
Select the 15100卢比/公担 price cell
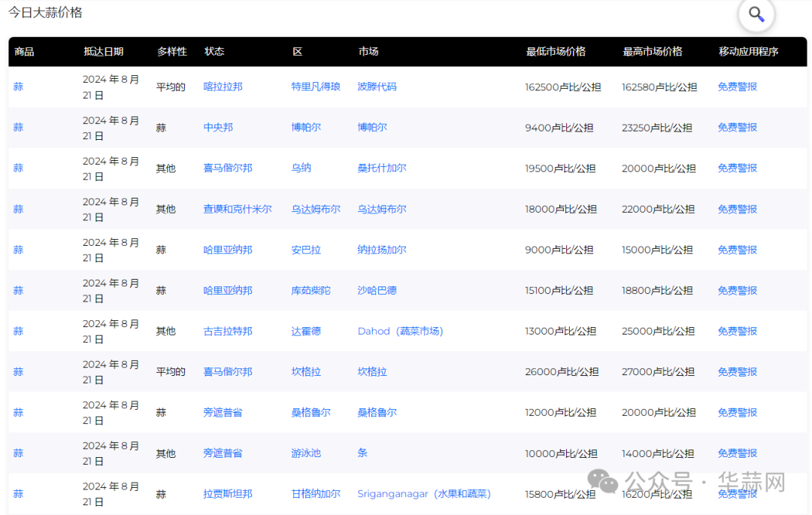click(559, 290)
